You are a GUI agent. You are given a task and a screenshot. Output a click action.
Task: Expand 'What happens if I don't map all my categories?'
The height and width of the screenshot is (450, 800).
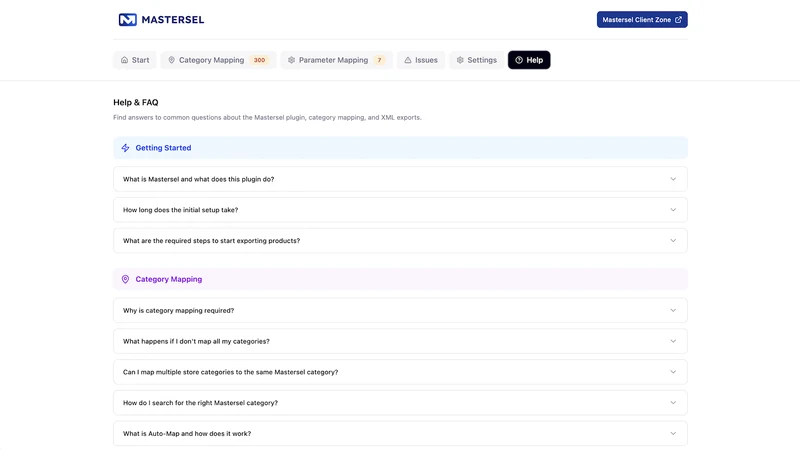(400, 341)
